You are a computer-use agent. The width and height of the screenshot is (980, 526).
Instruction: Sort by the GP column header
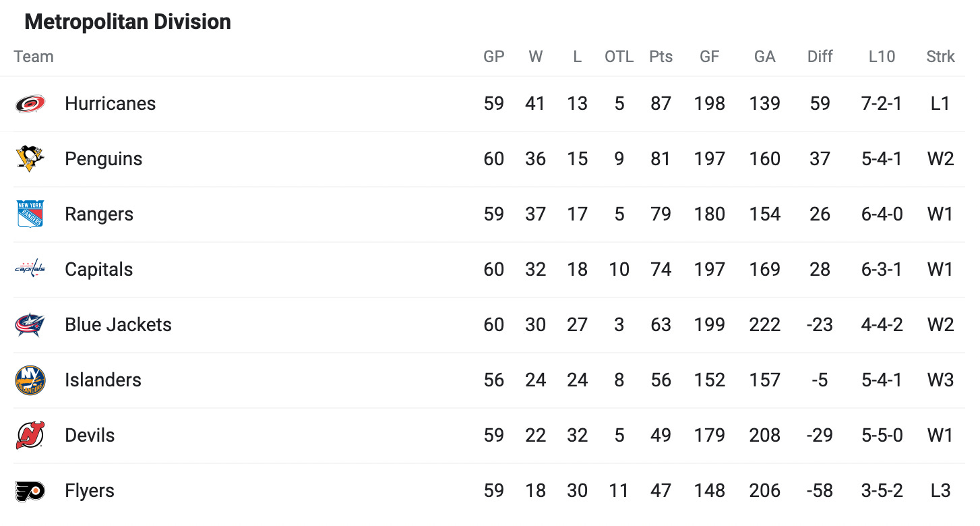coord(494,57)
